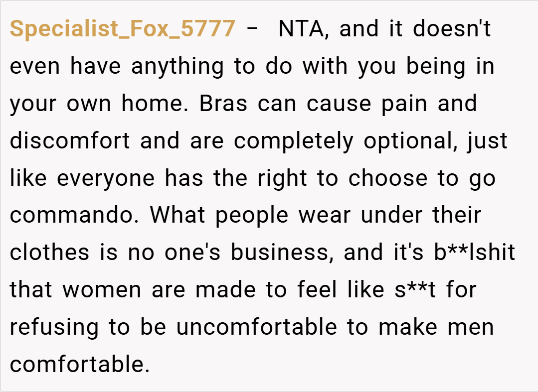Click the word "choose" in the comment
This screenshot has height=392, width=538.
388,179
